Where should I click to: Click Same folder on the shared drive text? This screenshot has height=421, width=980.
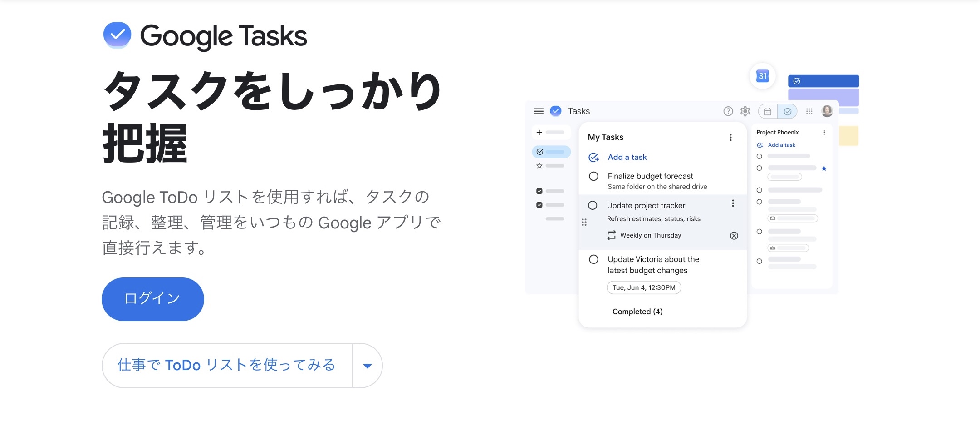(x=657, y=187)
